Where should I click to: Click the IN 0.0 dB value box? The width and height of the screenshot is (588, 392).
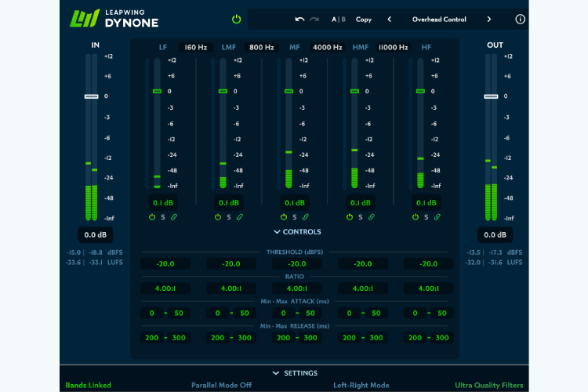click(95, 235)
